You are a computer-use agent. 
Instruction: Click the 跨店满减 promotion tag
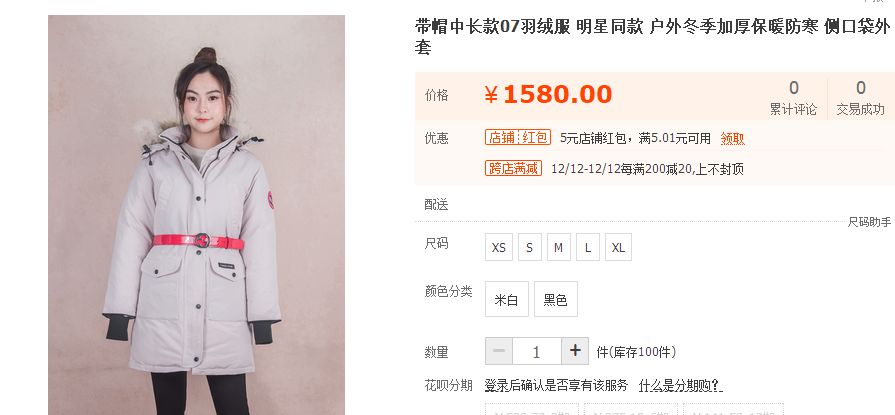click(513, 168)
